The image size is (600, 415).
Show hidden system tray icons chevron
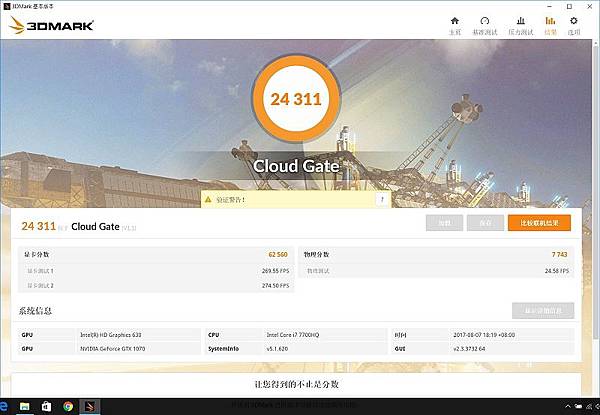(x=568, y=406)
